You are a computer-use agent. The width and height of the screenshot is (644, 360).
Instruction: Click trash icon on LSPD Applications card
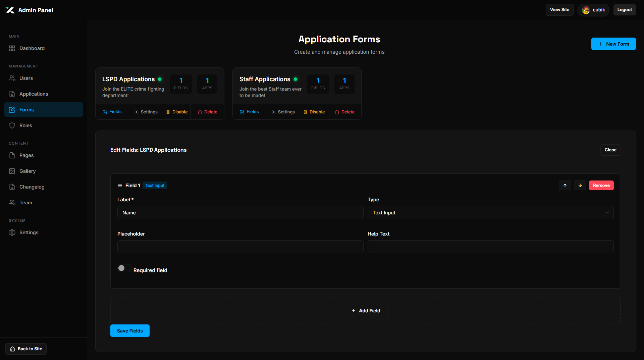[x=200, y=112]
